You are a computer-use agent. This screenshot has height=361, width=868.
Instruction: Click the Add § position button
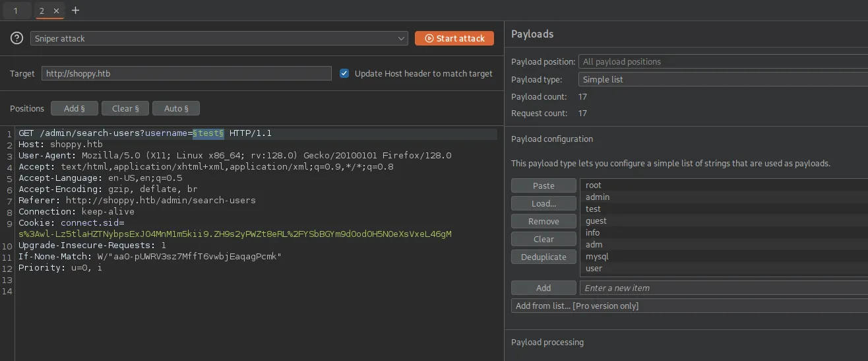click(75, 108)
